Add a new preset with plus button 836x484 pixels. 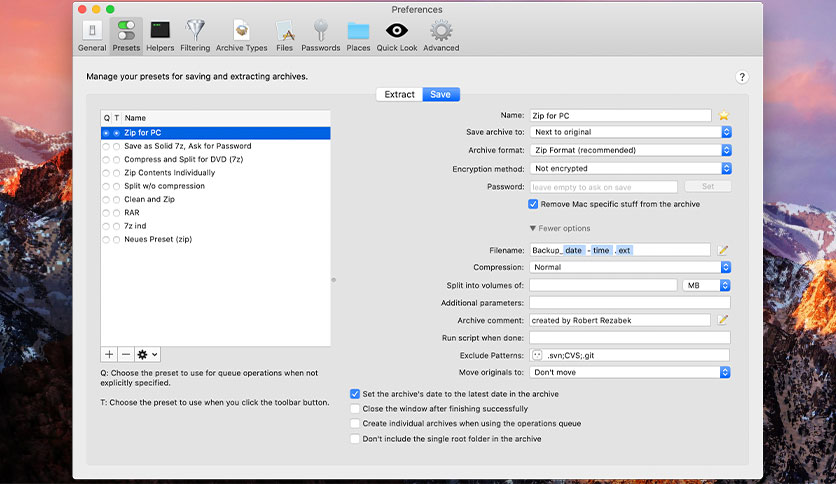click(x=109, y=354)
